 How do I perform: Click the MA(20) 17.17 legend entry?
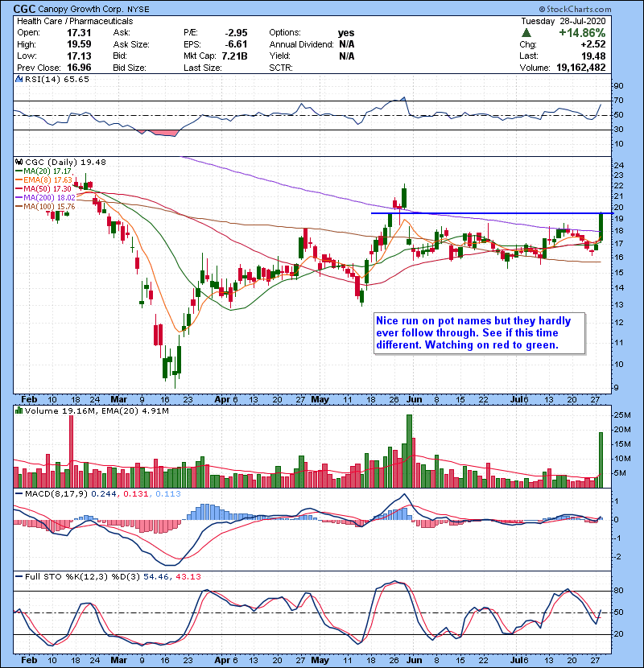pyautogui.click(x=43, y=171)
